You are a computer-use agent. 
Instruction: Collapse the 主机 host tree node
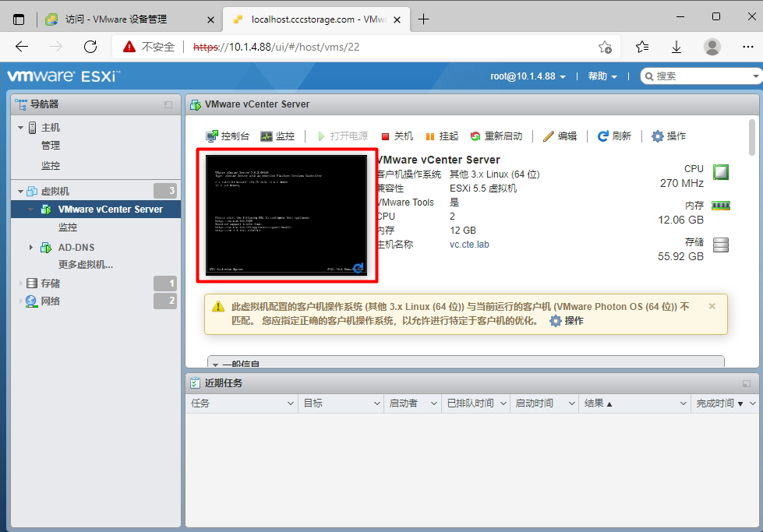point(20,128)
